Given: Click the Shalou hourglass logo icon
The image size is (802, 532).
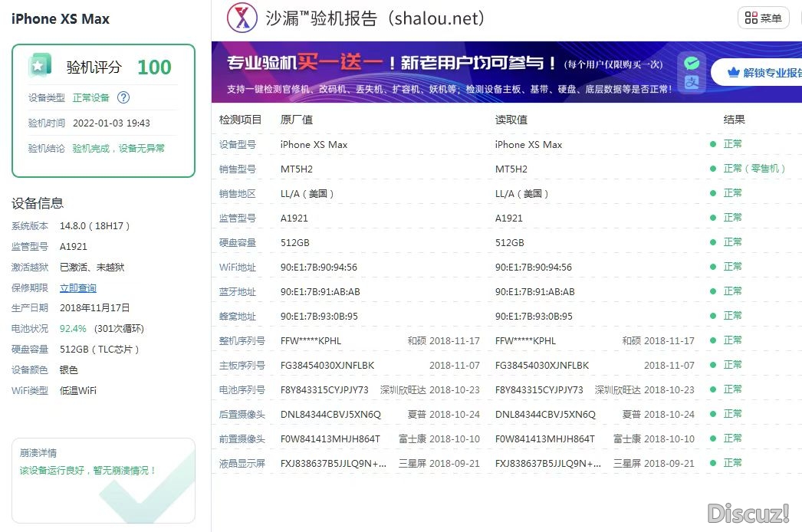Looking at the screenshot, I should [242, 18].
